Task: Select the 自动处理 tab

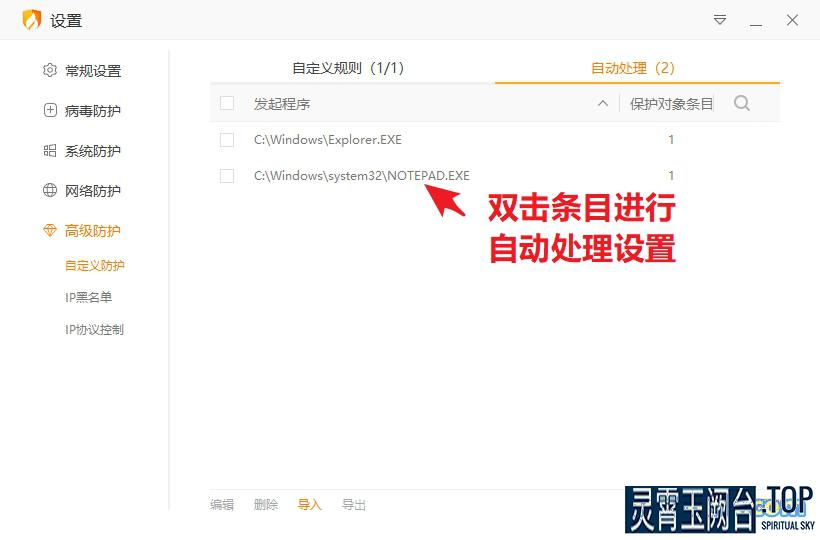Action: 633,68
